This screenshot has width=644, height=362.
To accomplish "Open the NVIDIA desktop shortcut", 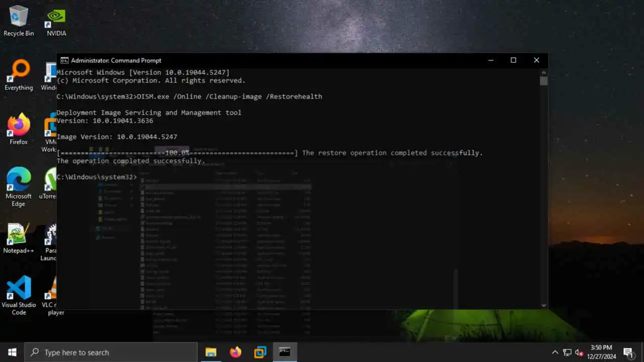I will pos(56,21).
